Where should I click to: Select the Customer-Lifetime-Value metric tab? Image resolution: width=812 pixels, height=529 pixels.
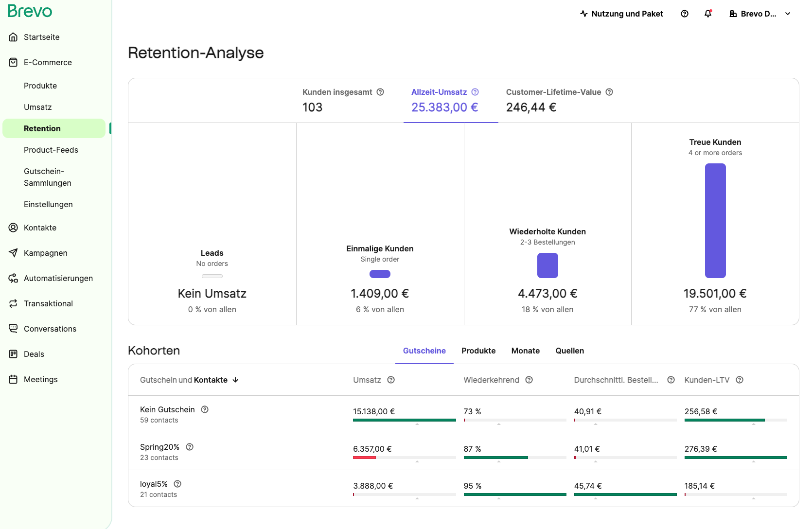pyautogui.click(x=560, y=101)
